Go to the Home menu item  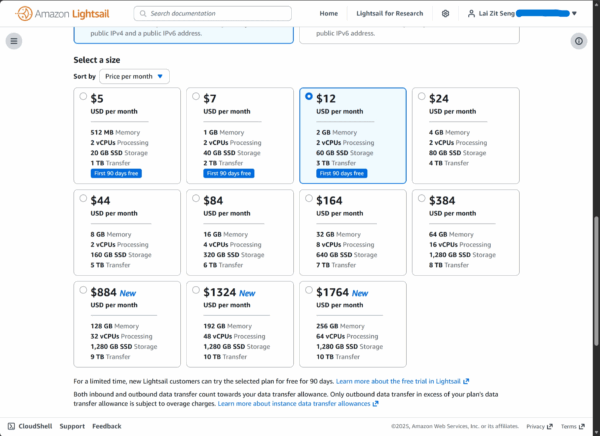[x=328, y=14]
